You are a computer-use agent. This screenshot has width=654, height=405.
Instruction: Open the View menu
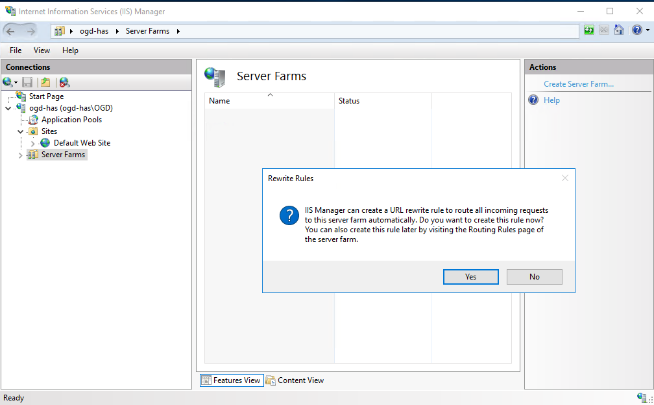[x=42, y=50]
